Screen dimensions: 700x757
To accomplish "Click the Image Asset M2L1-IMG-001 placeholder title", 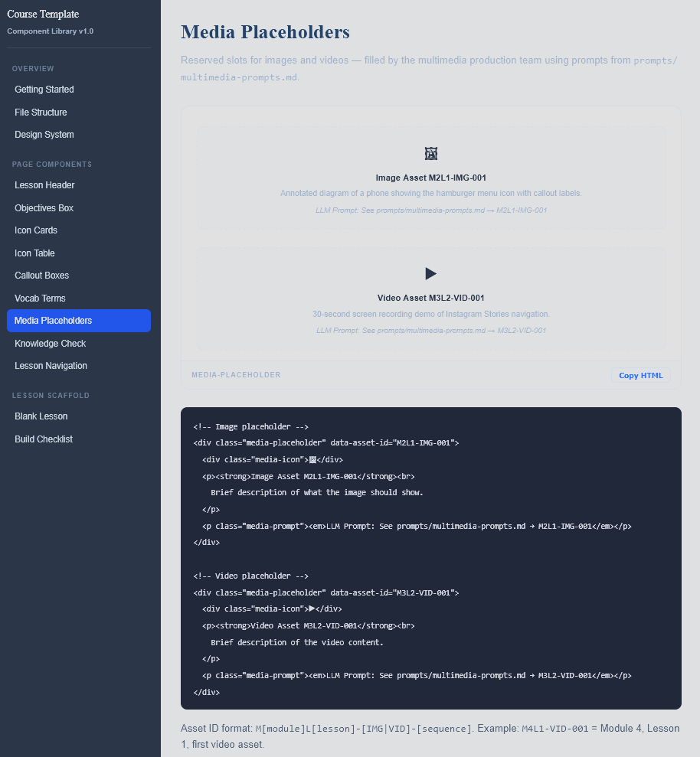I will point(430,178).
